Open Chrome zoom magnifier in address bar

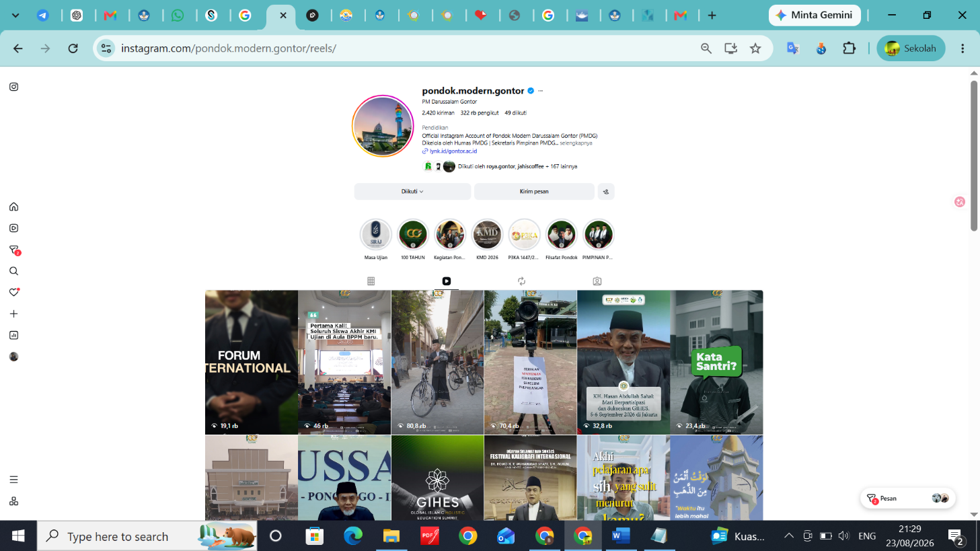[x=706, y=48]
